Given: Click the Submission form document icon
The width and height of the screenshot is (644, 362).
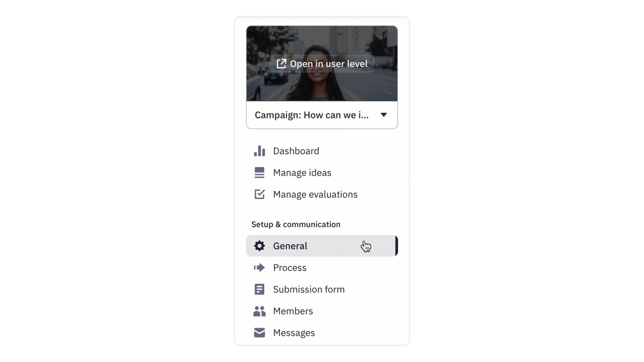Looking at the screenshot, I should point(259,289).
